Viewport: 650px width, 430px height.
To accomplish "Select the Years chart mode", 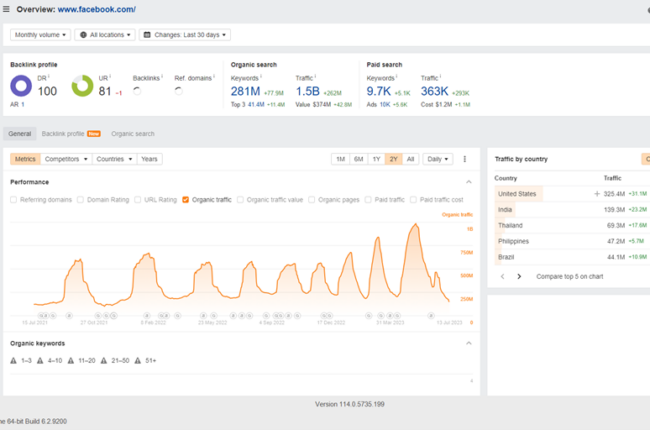I will coord(149,159).
